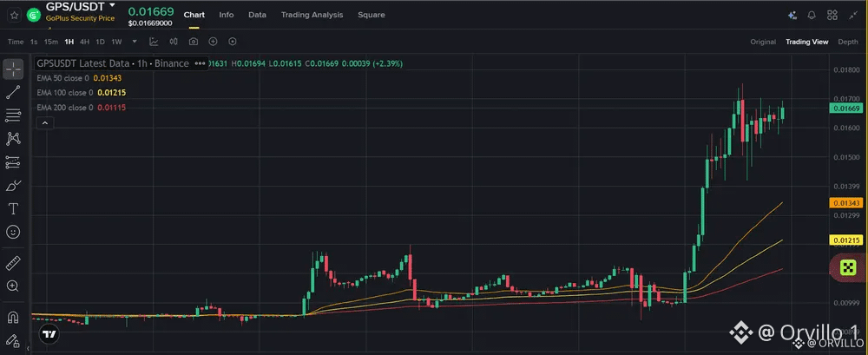The height and width of the screenshot is (355, 868).
Task: Select the ruler measure tool
Action: 13,262
